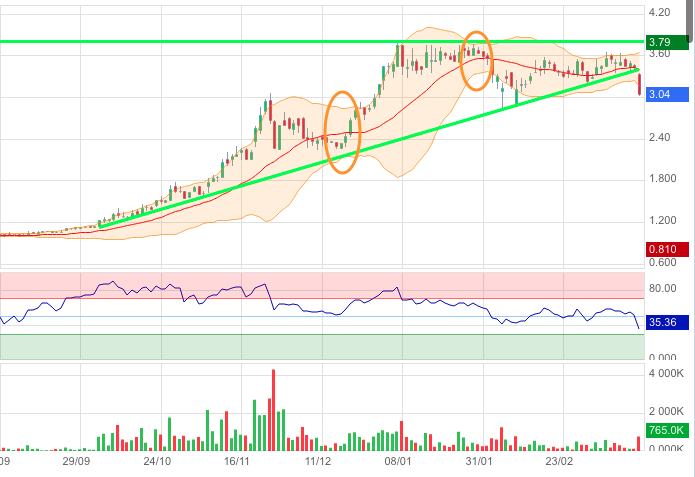Click the green 765.0K volume label

[x=668, y=430]
